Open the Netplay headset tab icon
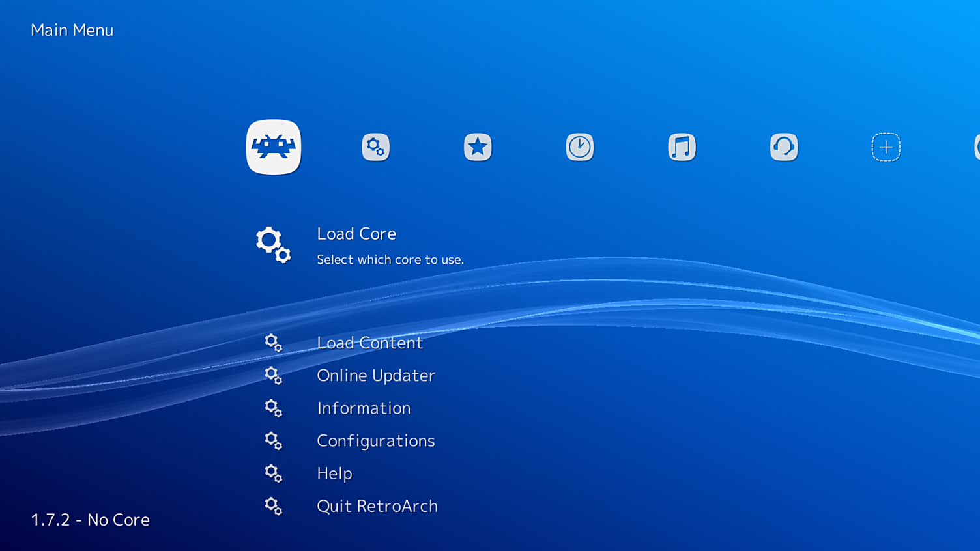Viewport: 980px width, 551px height. click(x=783, y=147)
